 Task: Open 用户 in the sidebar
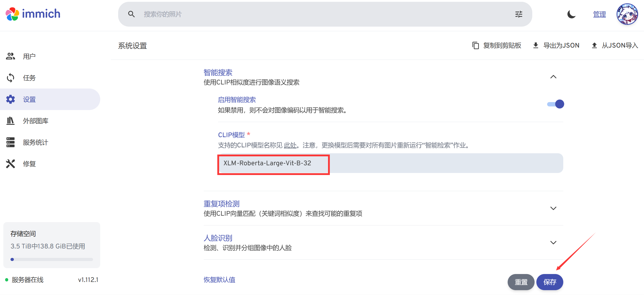(x=29, y=56)
